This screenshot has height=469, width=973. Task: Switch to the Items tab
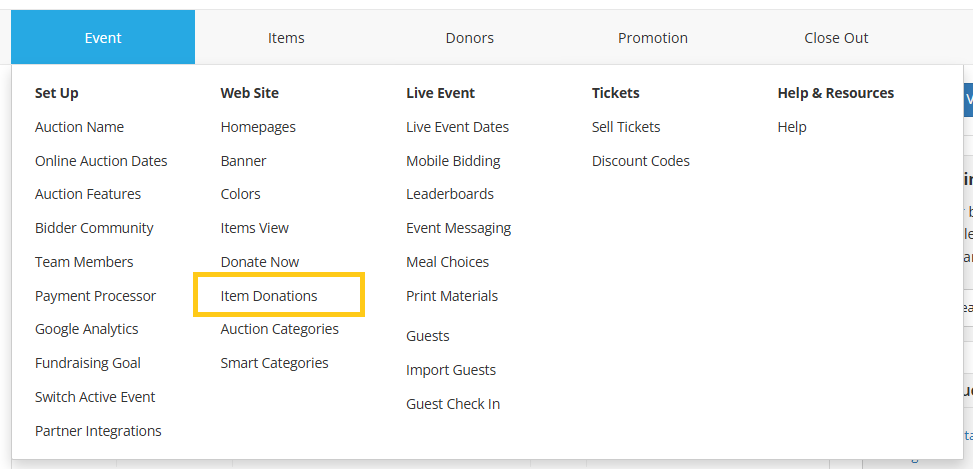coord(286,38)
